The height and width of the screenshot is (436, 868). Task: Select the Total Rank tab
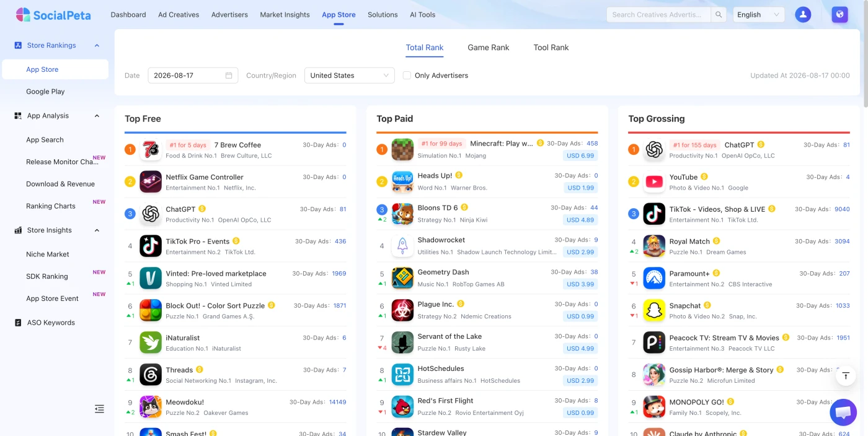point(425,48)
